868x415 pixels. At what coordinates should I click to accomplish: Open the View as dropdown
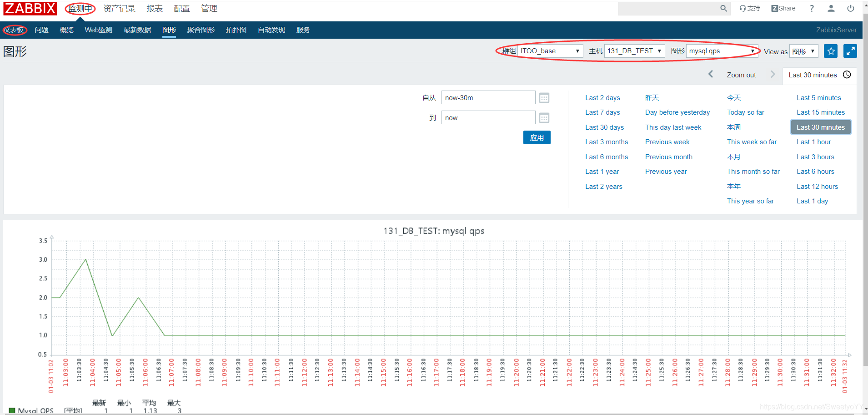click(803, 51)
